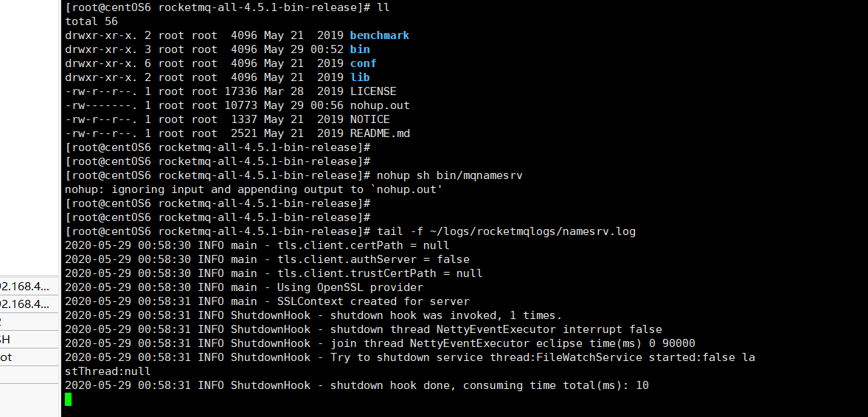This screenshot has height=417, width=868.
Task: Click the README.md file name
Action: [x=380, y=133]
